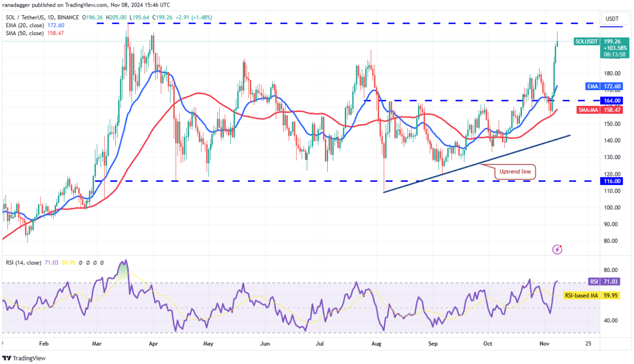
Task: Click the 90.00 price axis tick
Action: coord(612,224)
